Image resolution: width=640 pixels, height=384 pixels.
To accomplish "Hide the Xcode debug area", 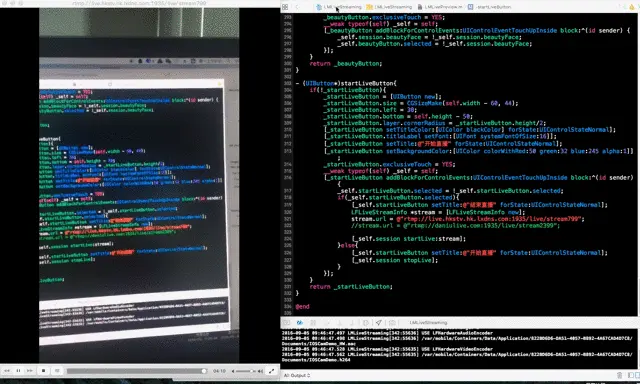I will (286, 322).
